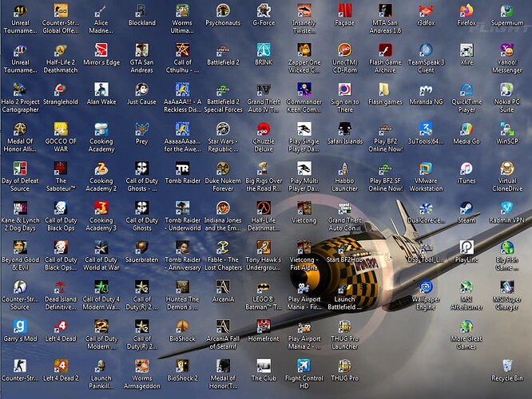532x399 pixels.
Task: Open the Tomb Raider icon
Action: 182,174
